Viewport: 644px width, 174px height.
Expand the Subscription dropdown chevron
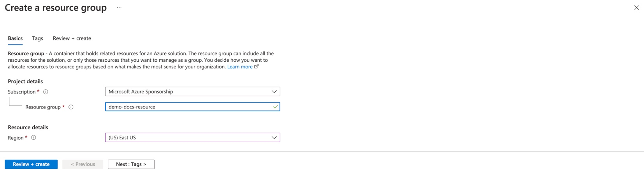point(274,92)
